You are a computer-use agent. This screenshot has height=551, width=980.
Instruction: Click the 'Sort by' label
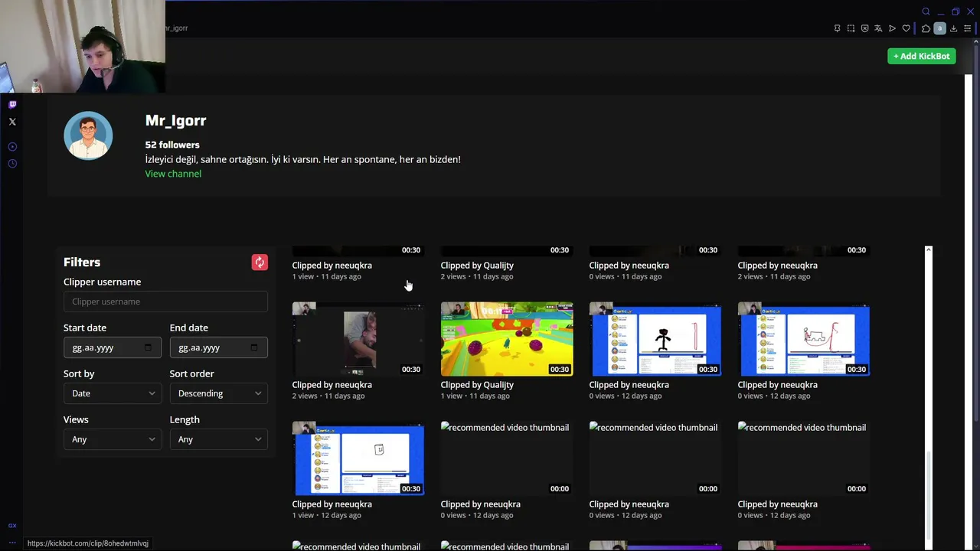79,373
